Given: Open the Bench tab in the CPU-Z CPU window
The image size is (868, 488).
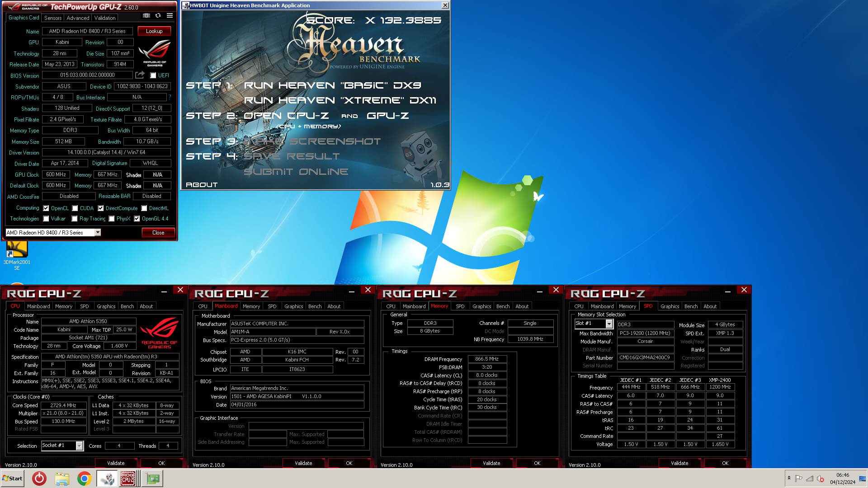Looking at the screenshot, I should (x=127, y=306).
